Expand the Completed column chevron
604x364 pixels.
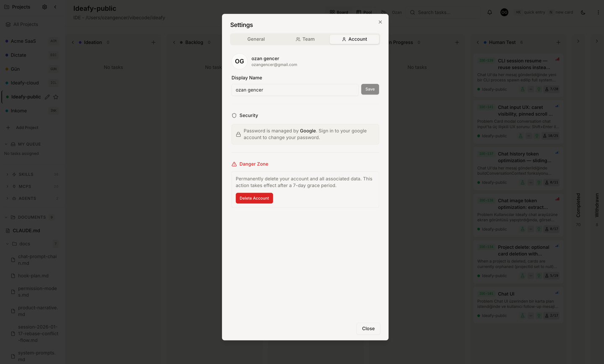coord(578,41)
